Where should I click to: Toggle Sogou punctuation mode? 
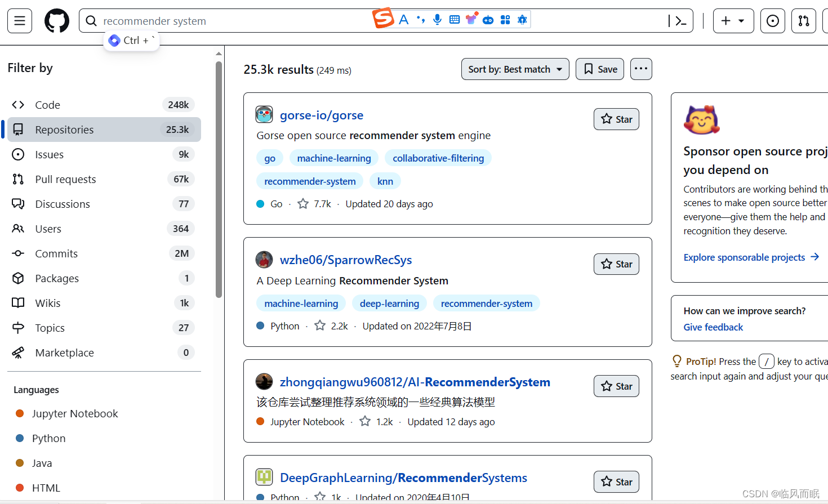[421, 20]
